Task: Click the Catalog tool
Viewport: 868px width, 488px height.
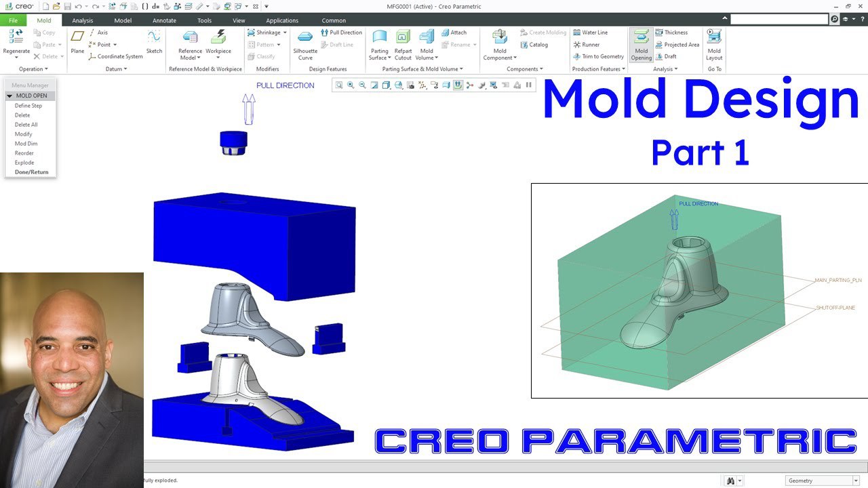Action: coord(534,45)
